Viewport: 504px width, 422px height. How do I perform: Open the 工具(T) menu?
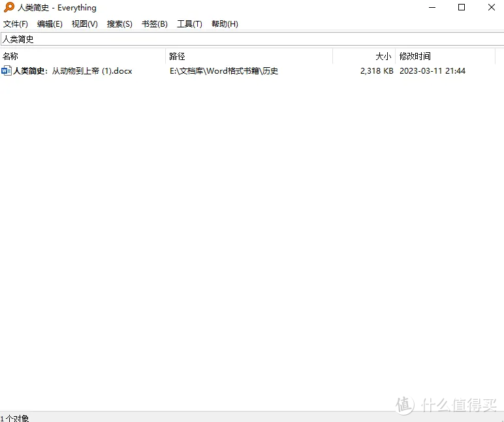(x=189, y=24)
